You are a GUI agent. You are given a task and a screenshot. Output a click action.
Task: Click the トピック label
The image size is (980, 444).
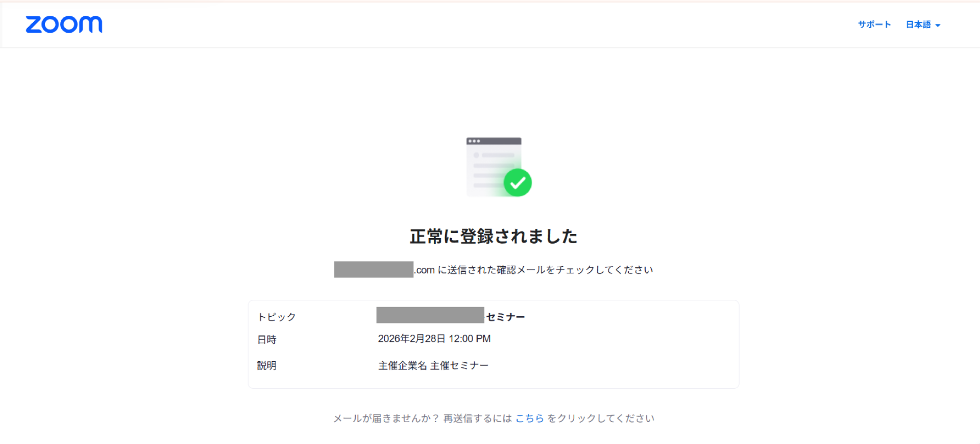pos(277,317)
